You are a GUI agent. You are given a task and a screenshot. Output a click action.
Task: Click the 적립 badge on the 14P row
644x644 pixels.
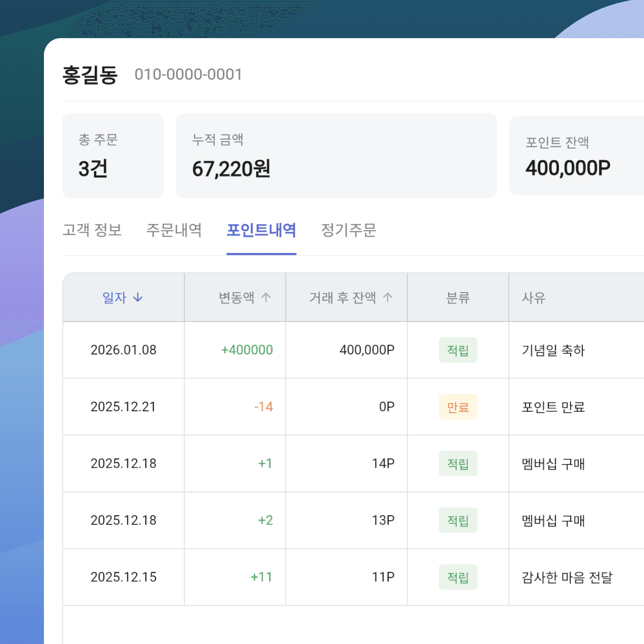coord(458,463)
